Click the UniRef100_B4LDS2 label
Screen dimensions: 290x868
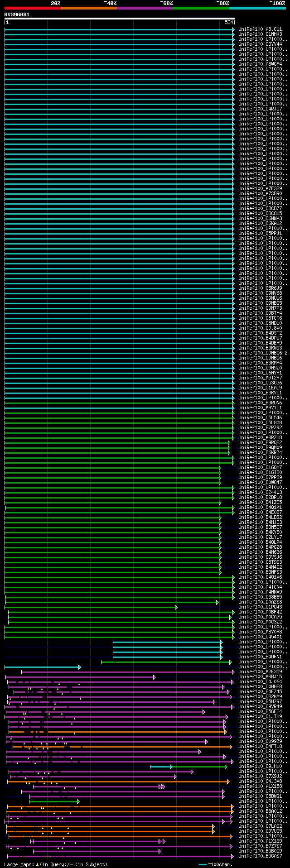(260, 517)
